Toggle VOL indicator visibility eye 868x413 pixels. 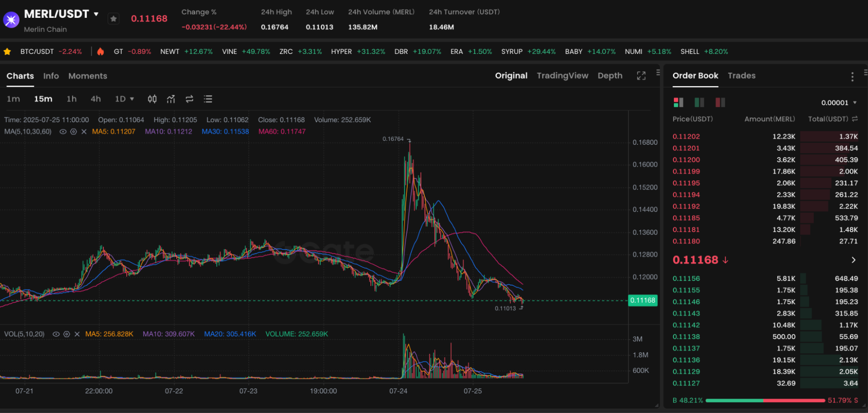pyautogui.click(x=56, y=334)
